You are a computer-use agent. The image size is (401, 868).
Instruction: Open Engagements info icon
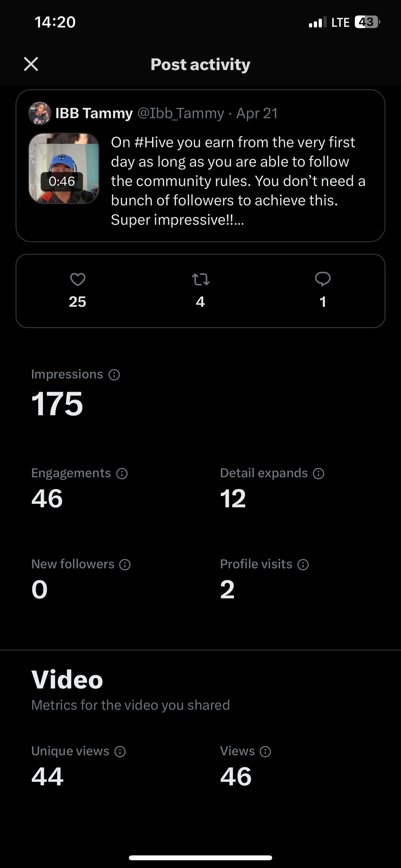coord(122,473)
